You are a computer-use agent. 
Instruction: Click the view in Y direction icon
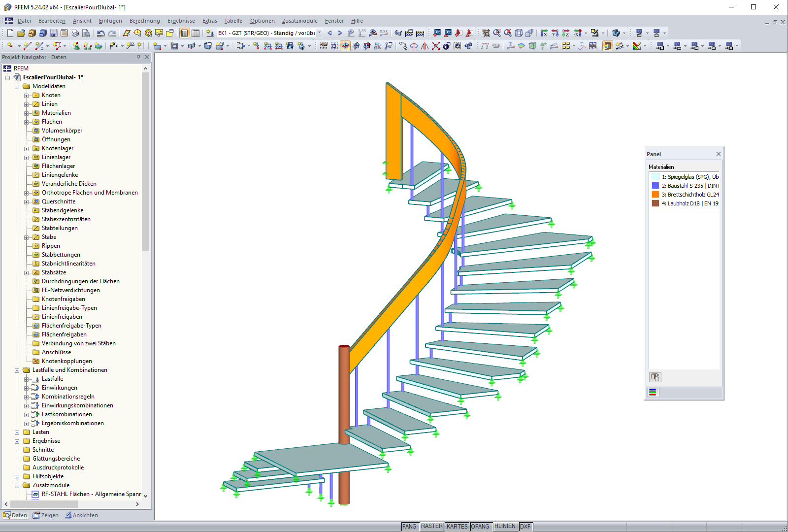pos(555,33)
